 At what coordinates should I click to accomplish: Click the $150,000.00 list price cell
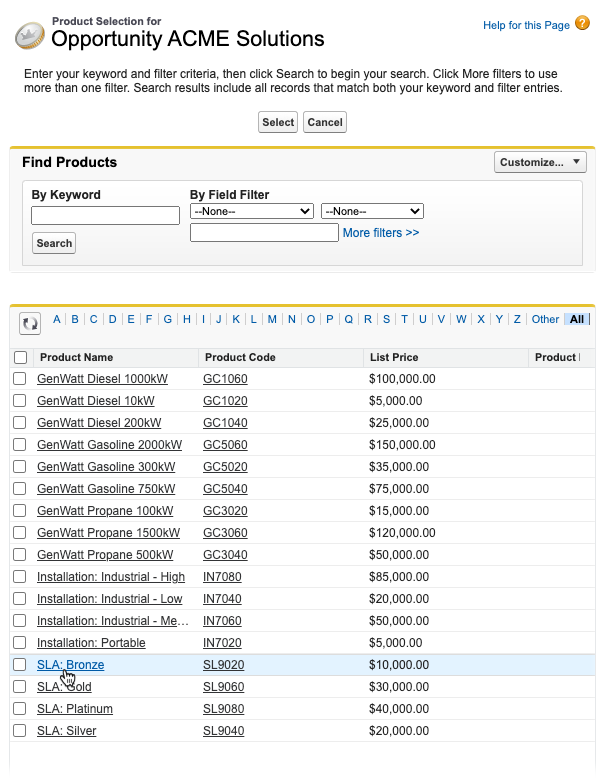[402, 444]
